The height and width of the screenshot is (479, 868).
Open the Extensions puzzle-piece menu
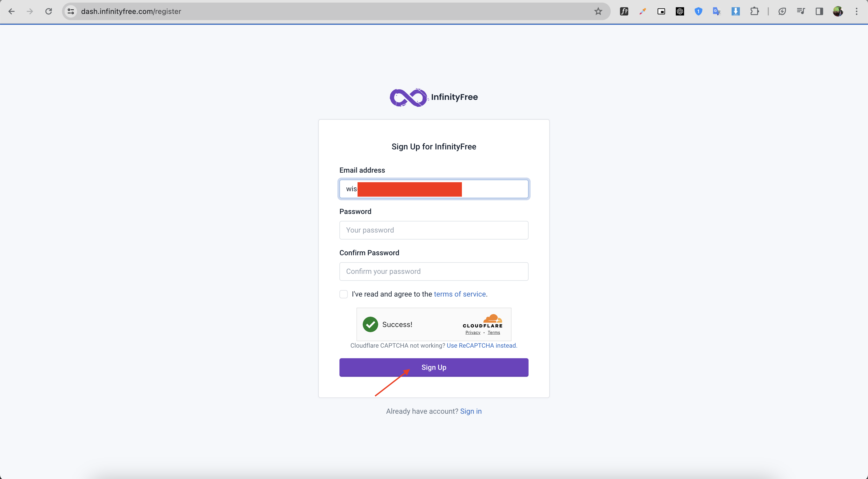[754, 11]
